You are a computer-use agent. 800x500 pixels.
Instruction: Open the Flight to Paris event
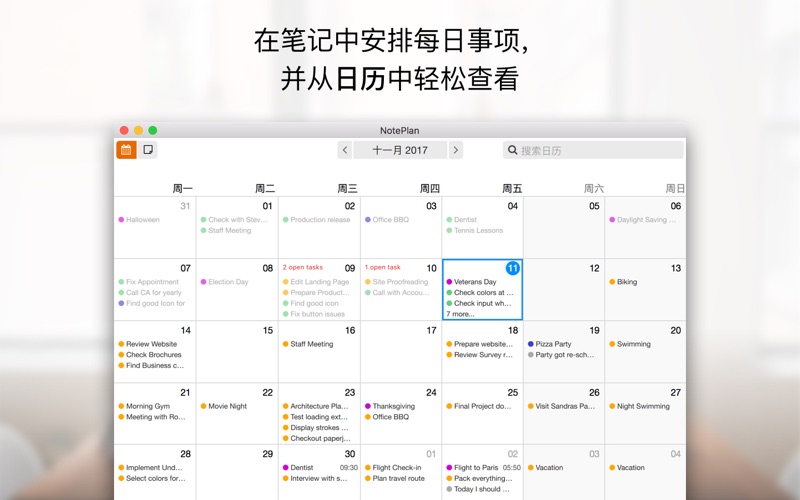476,467
